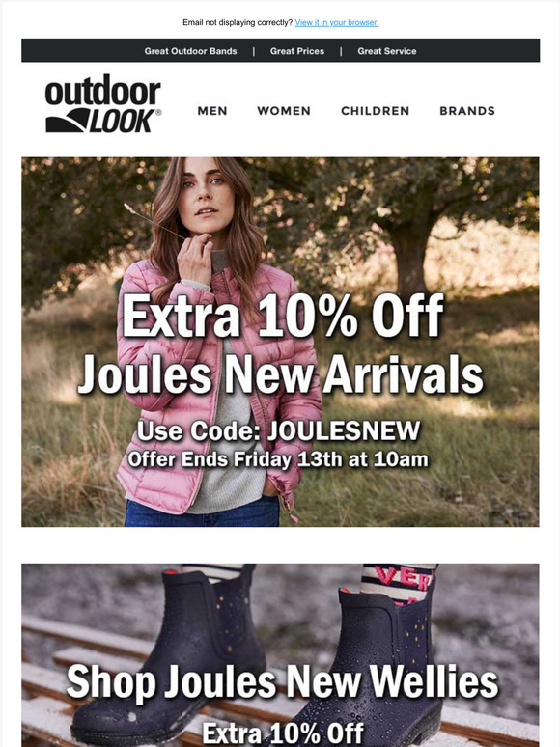This screenshot has height=747, width=560.
Task: Click the 'Joules New Arrivals' headline text
Action: click(x=281, y=375)
